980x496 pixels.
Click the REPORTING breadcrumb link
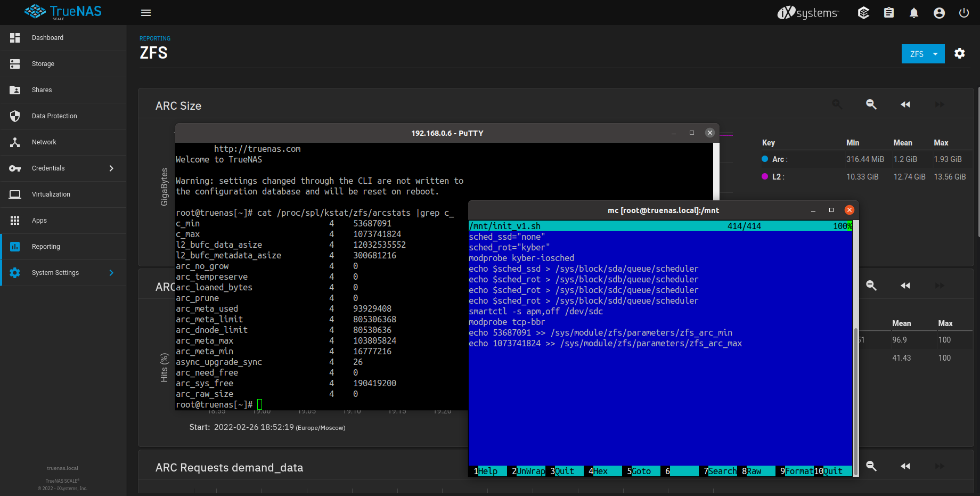155,38
